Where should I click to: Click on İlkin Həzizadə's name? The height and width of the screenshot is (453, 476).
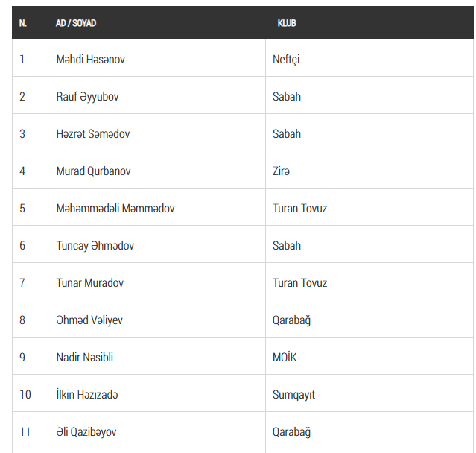coord(87,394)
